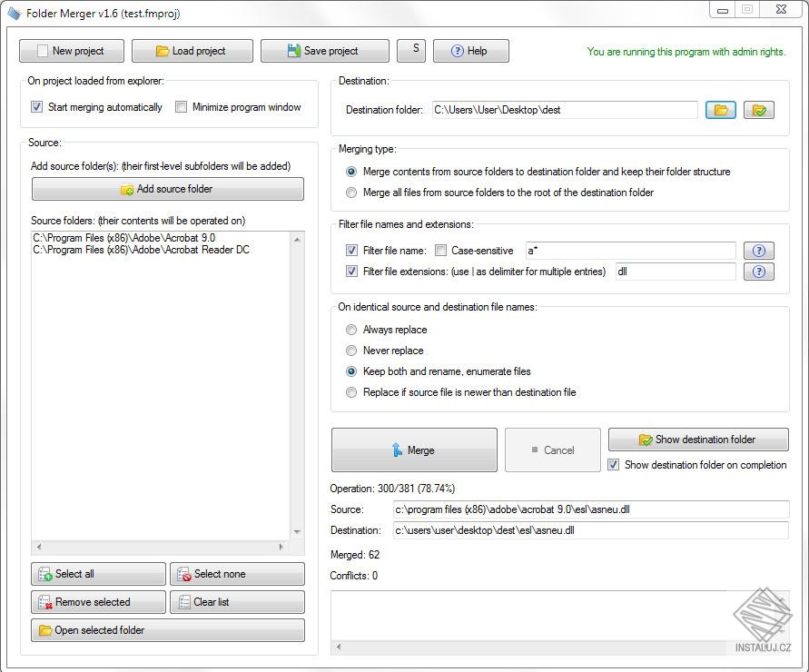Click Add source folder button
This screenshot has width=809, height=672.
(168, 189)
